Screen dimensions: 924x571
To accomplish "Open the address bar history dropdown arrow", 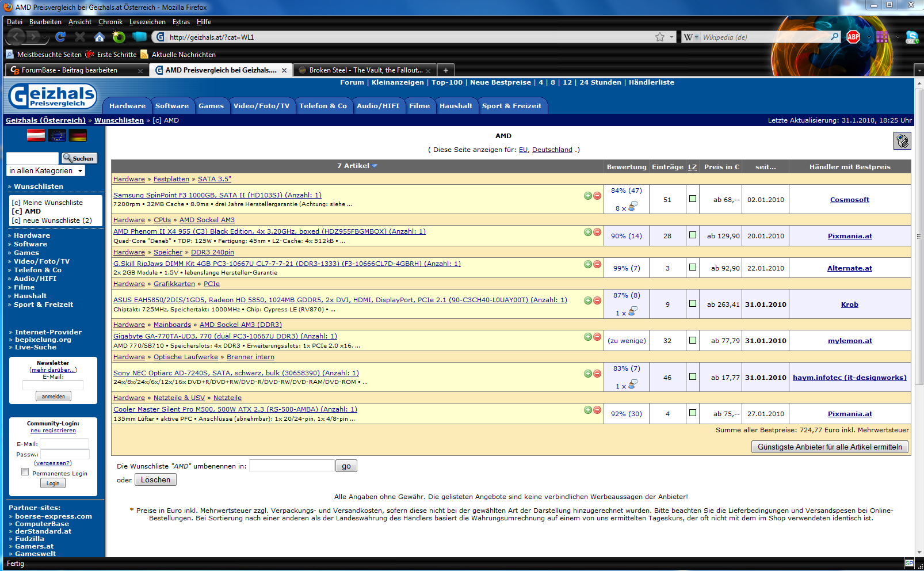I will point(671,37).
